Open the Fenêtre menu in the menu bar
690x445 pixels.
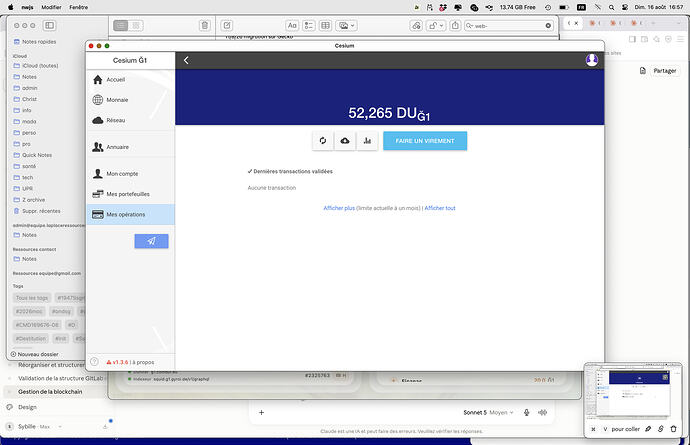pyautogui.click(x=78, y=7)
